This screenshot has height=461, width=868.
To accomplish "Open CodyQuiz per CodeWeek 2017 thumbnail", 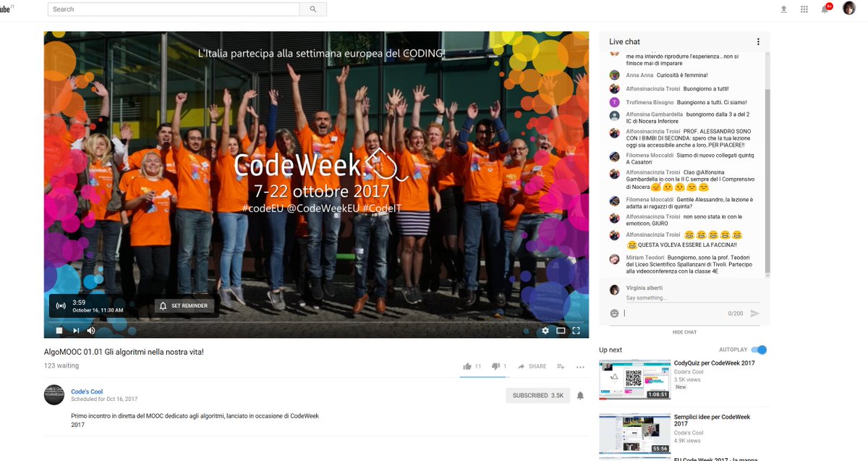I will (x=634, y=379).
